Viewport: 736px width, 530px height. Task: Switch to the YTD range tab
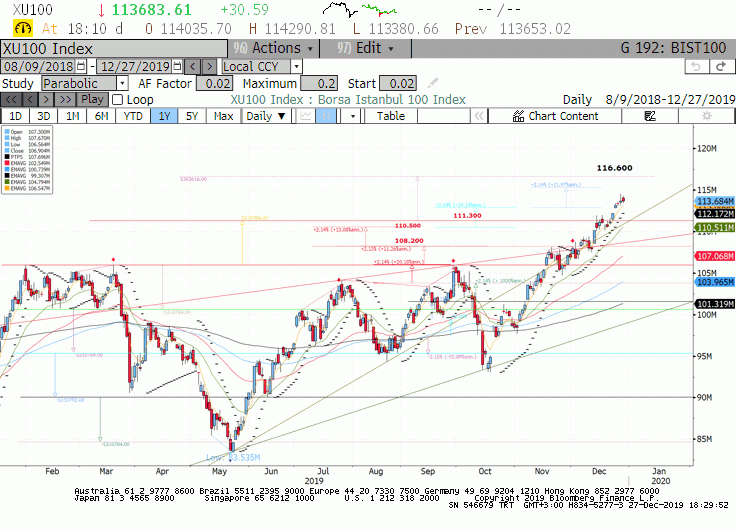(133, 116)
